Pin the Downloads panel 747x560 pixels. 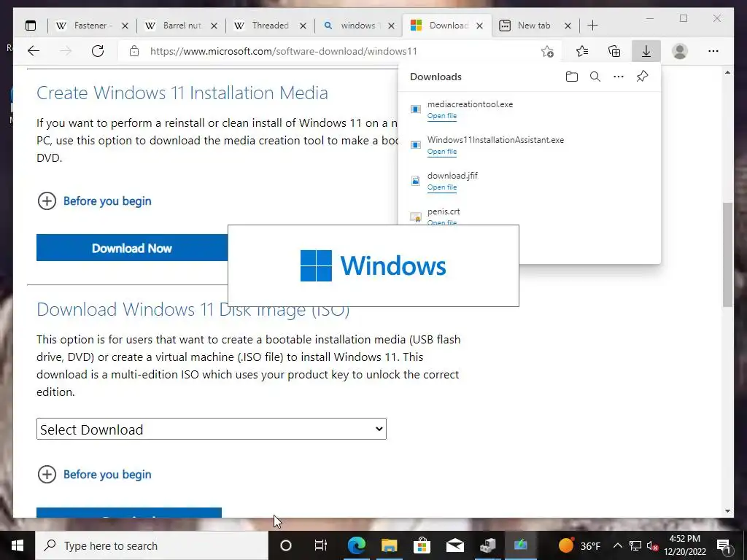pos(642,77)
